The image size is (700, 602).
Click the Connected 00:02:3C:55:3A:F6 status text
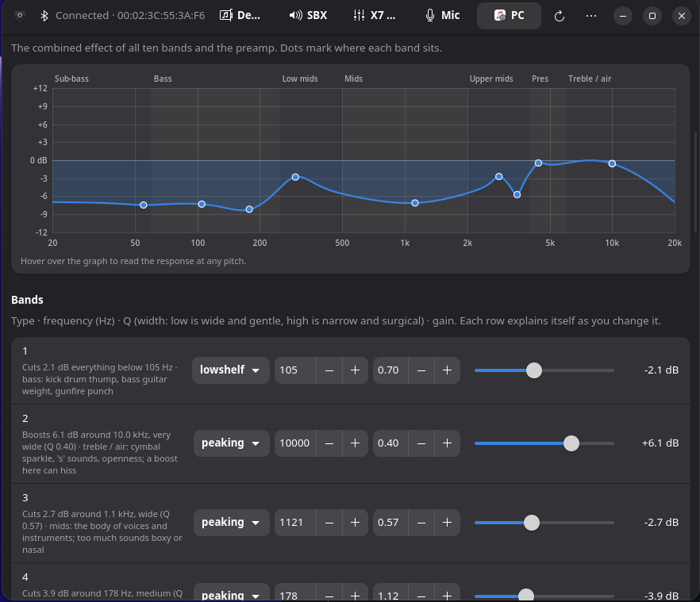[130, 16]
